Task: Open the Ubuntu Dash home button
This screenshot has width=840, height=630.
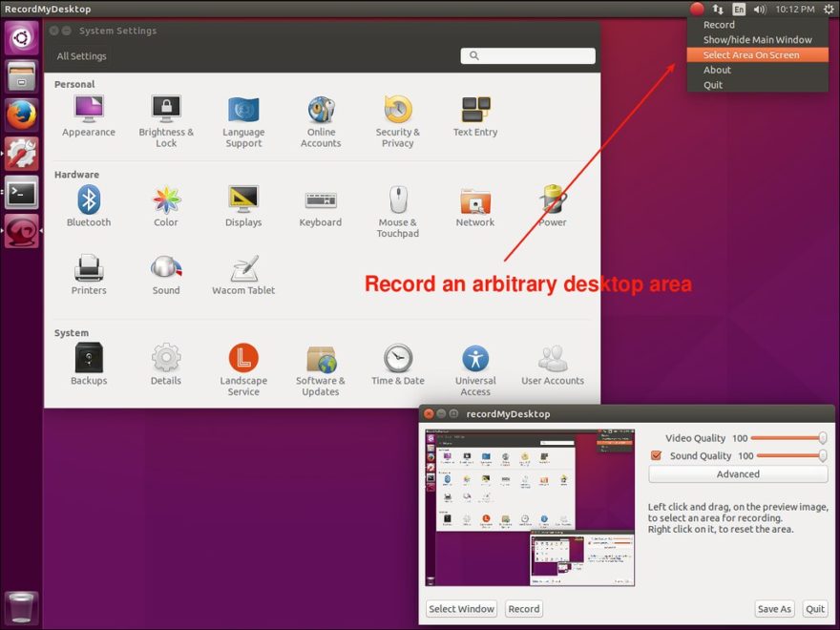Action: pyautogui.click(x=21, y=37)
